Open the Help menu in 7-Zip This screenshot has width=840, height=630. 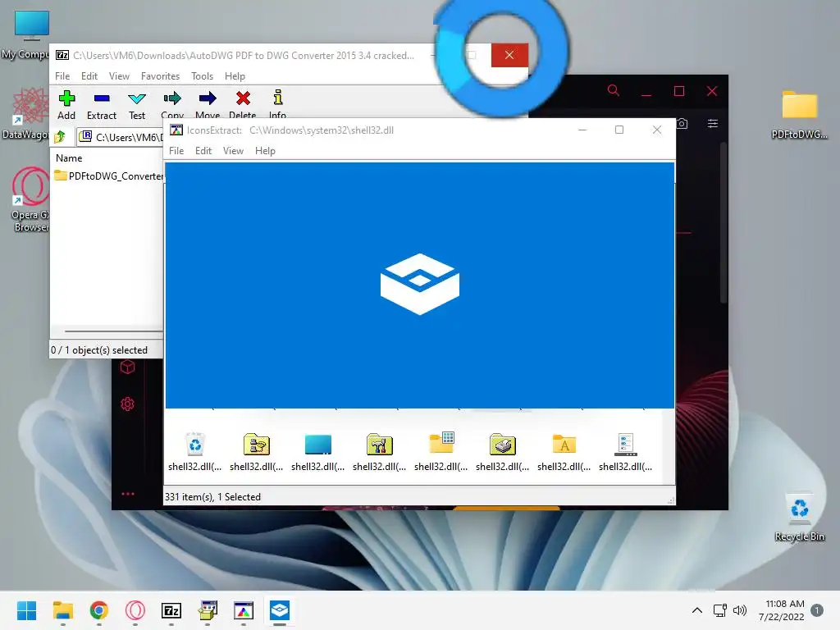point(235,76)
